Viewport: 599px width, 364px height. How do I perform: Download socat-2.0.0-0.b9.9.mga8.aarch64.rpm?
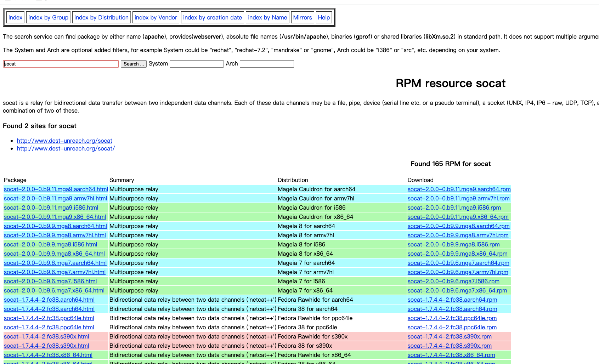pyautogui.click(x=459, y=226)
